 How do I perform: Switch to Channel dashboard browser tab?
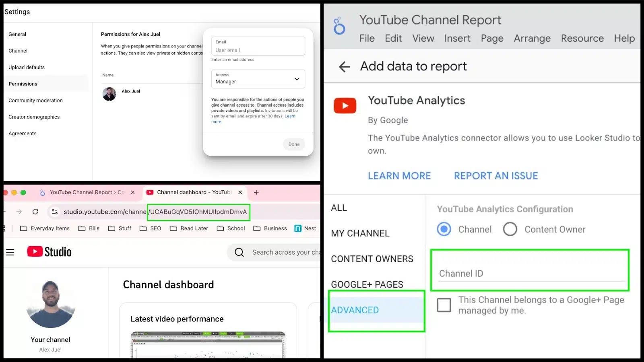194,192
